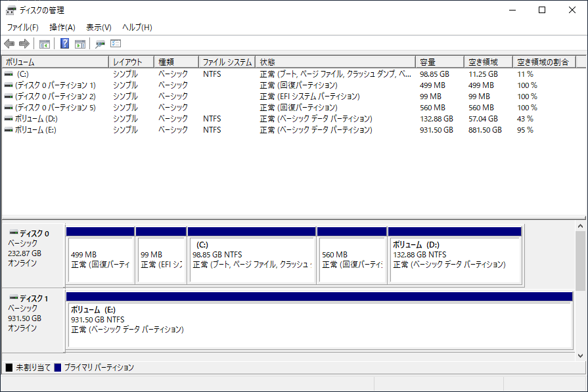The width and height of the screenshot is (588, 392).
Task: Select (ディスク 0 パーティション 1) in volume list
Action: click(294, 85)
